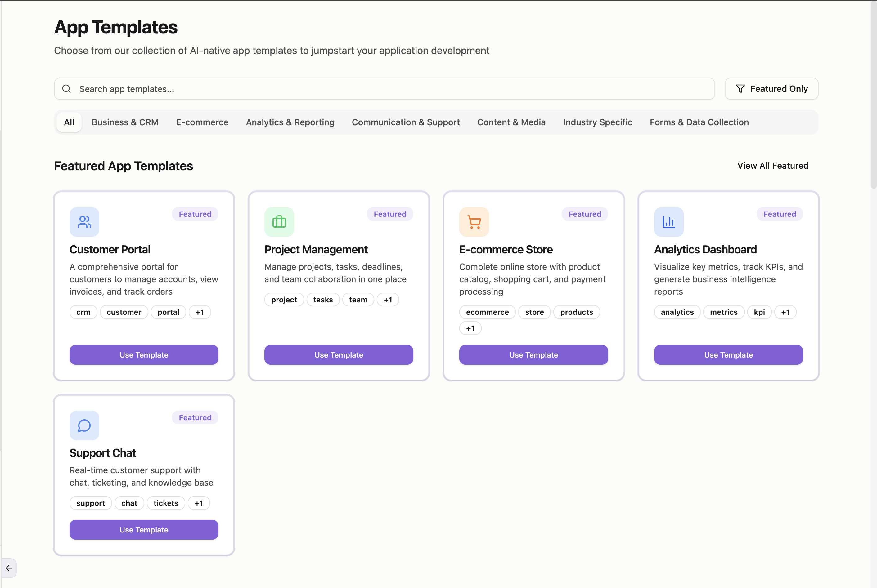Expand the +1 tag on Customer Portal
Viewport: 877px width, 588px height.
200,312
